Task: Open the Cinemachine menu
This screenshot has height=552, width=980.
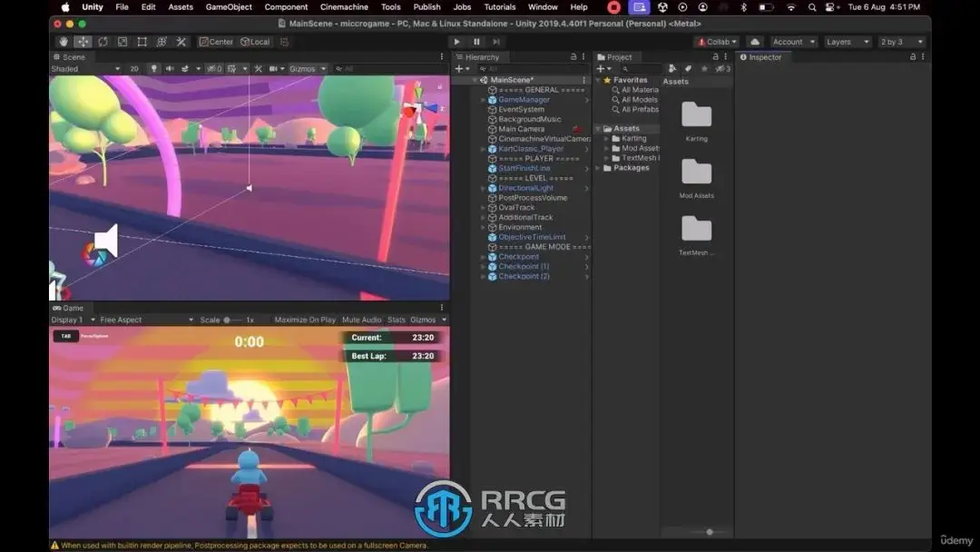Action: coord(344,7)
